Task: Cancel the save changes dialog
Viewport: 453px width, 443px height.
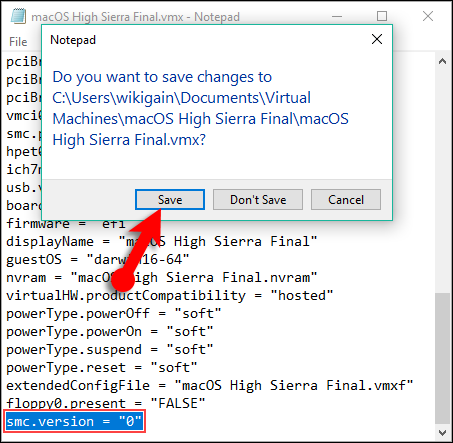Action: coord(346,200)
